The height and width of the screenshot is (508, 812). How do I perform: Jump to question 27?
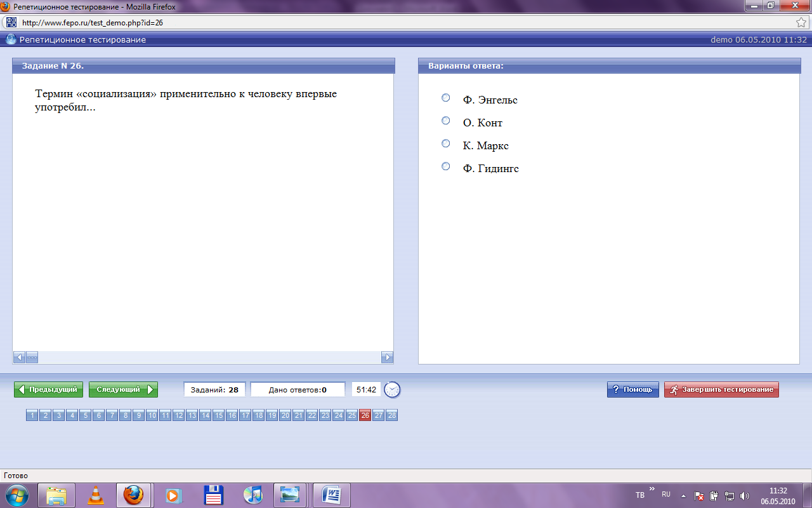click(x=378, y=415)
